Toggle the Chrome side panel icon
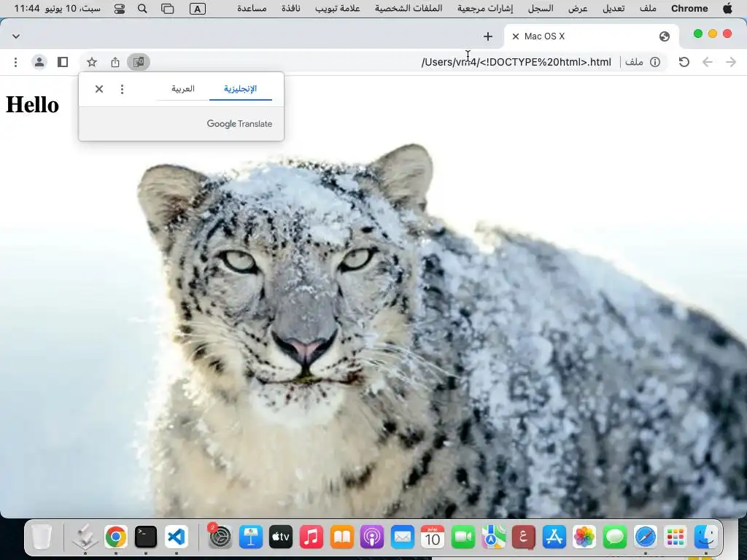747x560 pixels. tap(63, 62)
